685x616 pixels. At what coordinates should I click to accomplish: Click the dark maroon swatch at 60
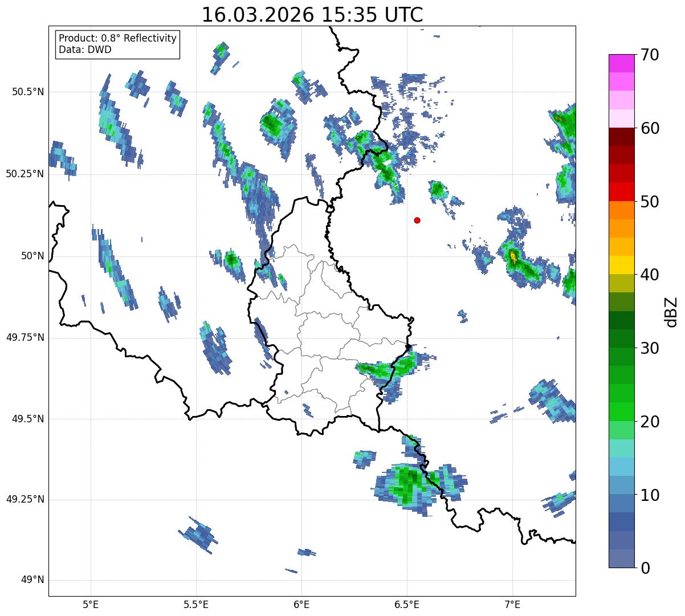click(x=621, y=137)
